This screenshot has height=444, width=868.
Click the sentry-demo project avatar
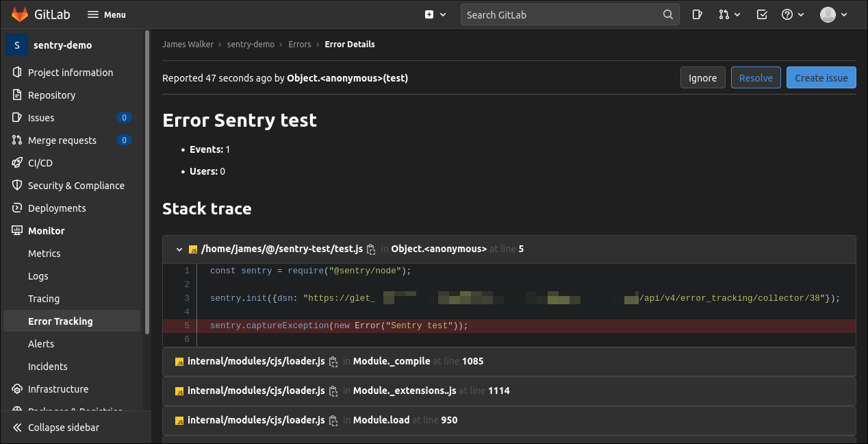(x=17, y=45)
